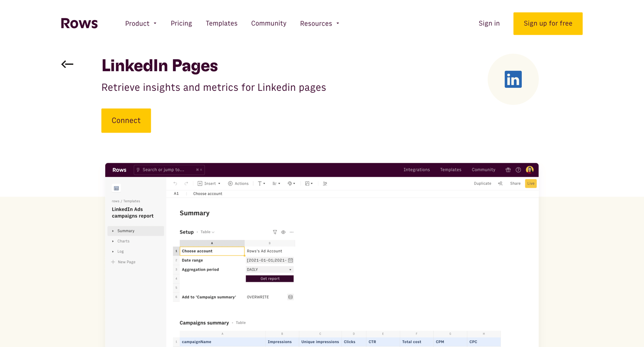The width and height of the screenshot is (644, 347).
Task: Click the CTR header cell
Action: pos(383,342)
